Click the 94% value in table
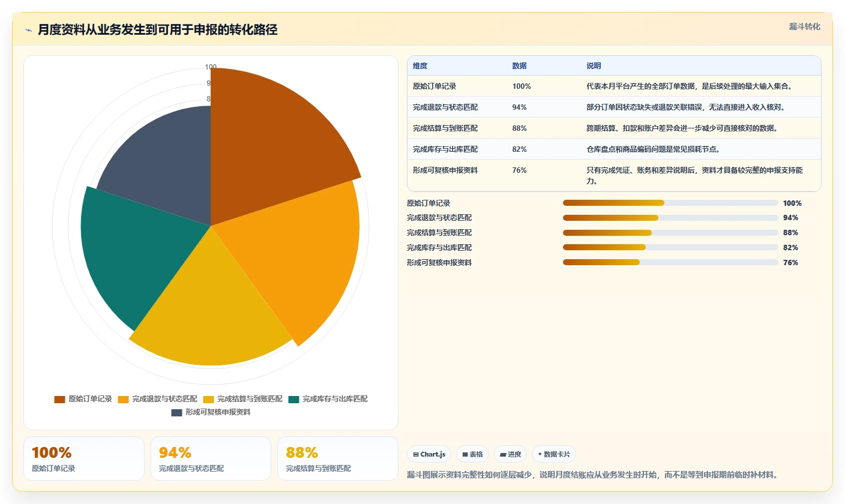Image resolution: width=845 pixels, height=504 pixels. click(520, 107)
